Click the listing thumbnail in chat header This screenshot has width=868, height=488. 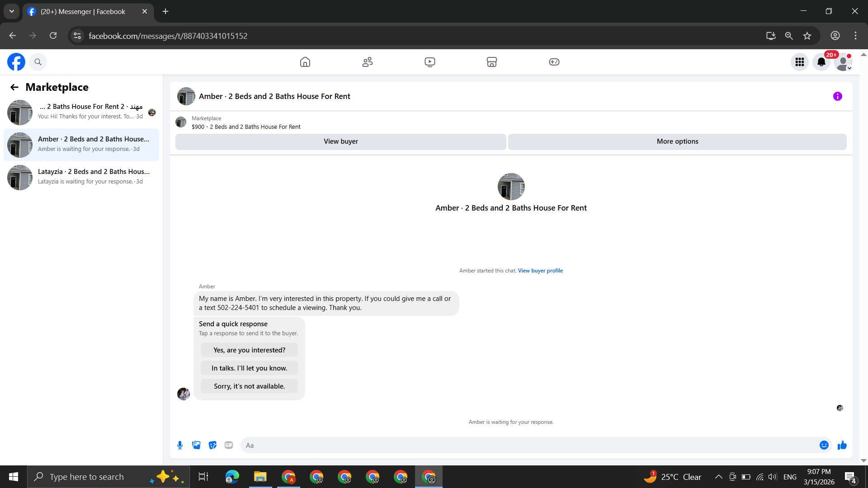click(x=186, y=96)
